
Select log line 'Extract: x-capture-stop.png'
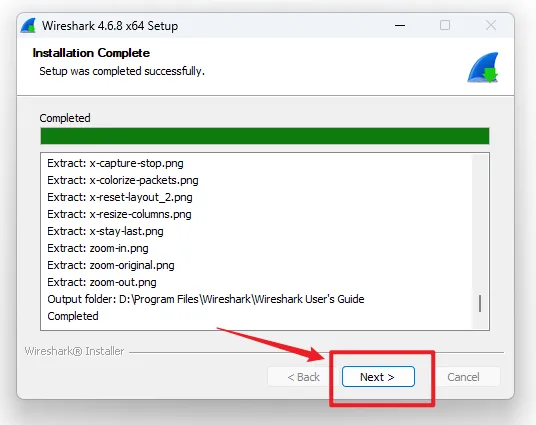(115, 163)
